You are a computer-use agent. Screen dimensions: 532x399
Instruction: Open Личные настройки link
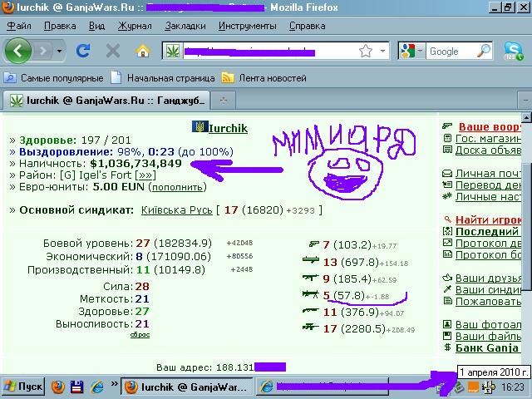(488, 197)
